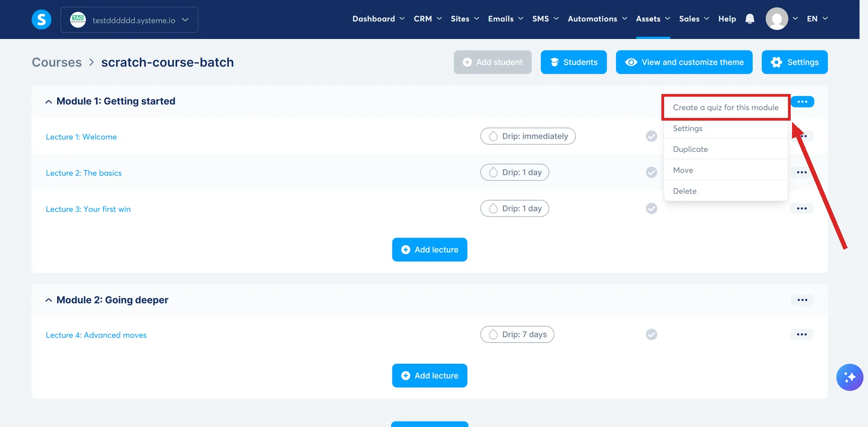Image resolution: width=868 pixels, height=427 pixels.
Task: Choose Settings in the module context menu
Action: [x=726, y=128]
